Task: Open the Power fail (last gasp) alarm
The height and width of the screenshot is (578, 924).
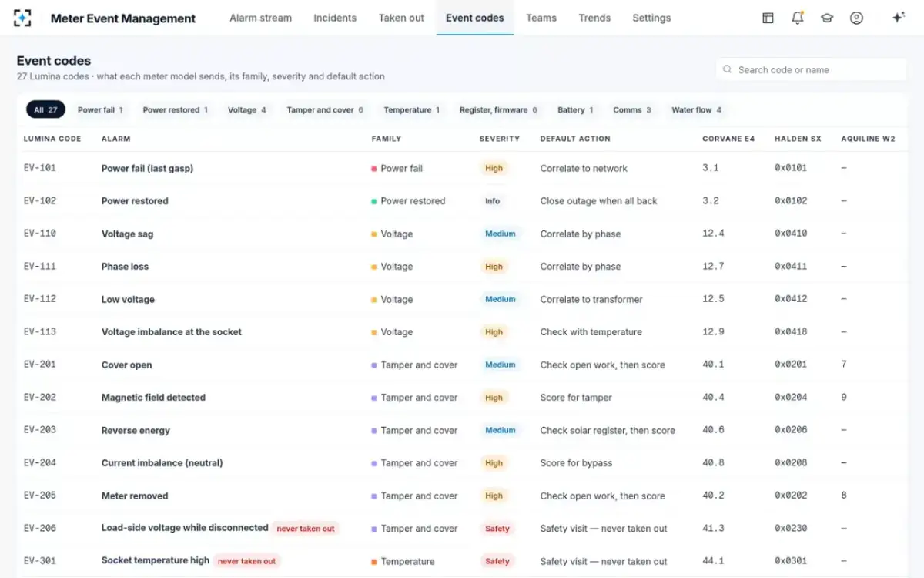Action: 147,168
